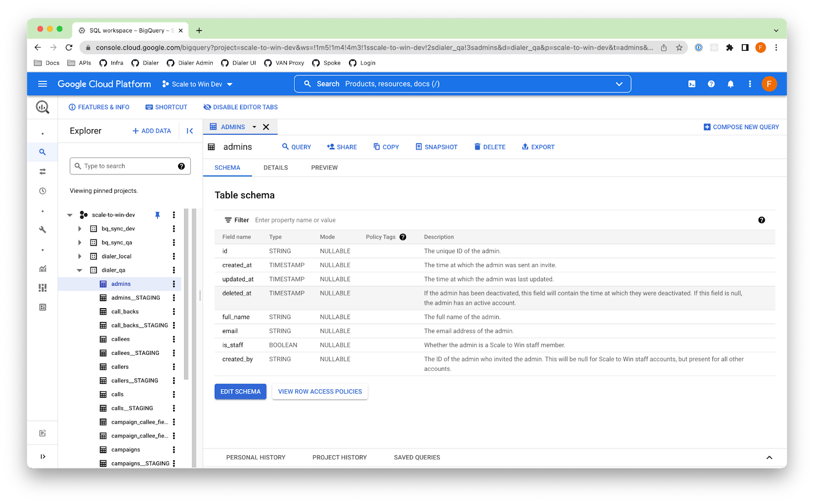Open the ADMINS tab dropdown arrow
This screenshot has height=504, width=814.
click(254, 127)
